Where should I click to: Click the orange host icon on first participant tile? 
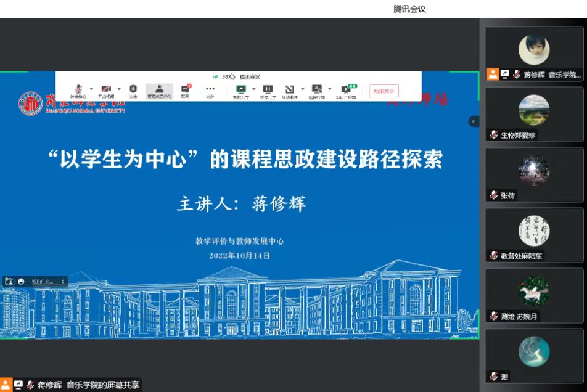coord(493,75)
